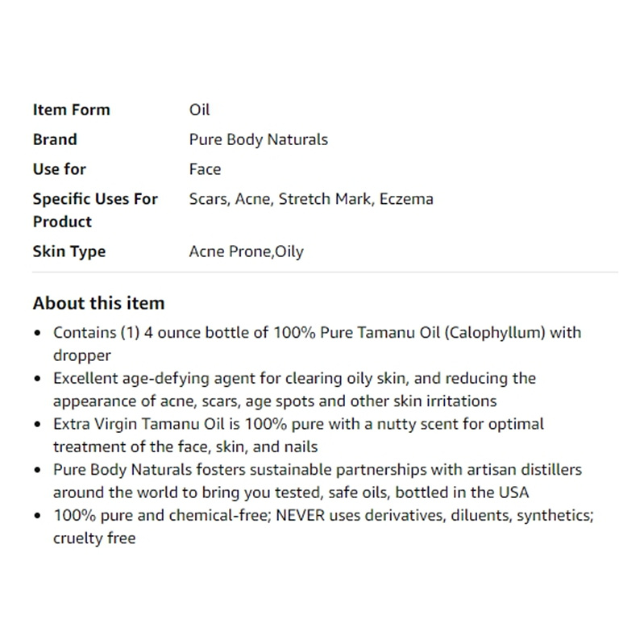This screenshot has width=644, height=644.
Task: Click bullet about sustainable partnerships with distillers
Action: (318, 480)
